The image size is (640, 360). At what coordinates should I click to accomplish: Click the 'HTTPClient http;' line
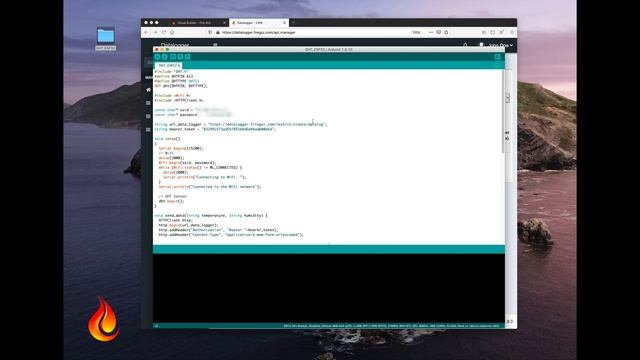pyautogui.click(x=176, y=220)
